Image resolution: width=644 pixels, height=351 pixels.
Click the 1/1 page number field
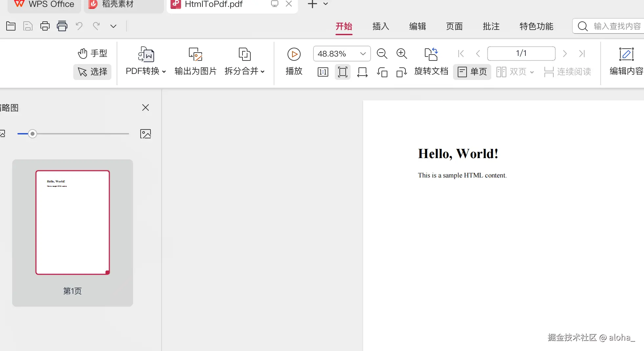[521, 54]
